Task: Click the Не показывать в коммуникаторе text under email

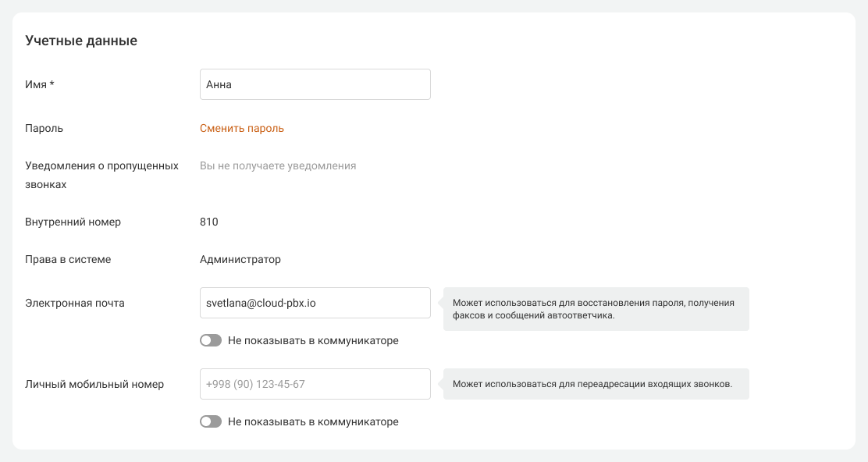Action: click(313, 341)
